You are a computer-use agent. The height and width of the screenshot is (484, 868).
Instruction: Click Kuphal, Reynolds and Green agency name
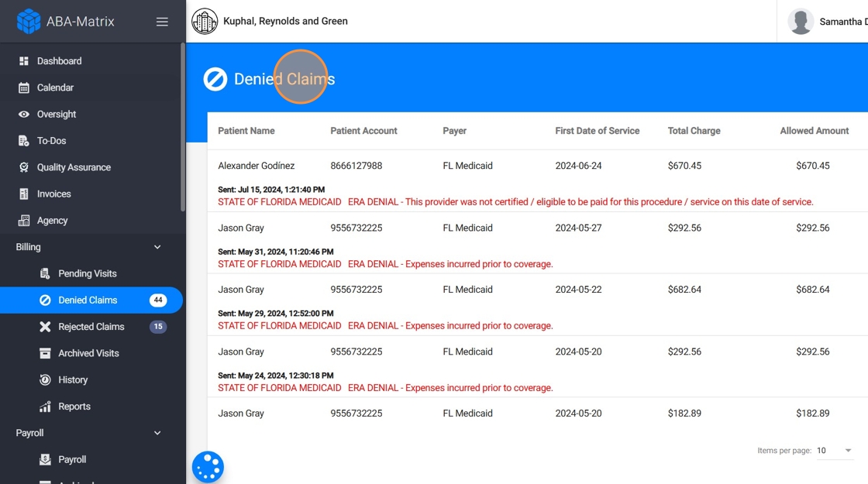(286, 21)
